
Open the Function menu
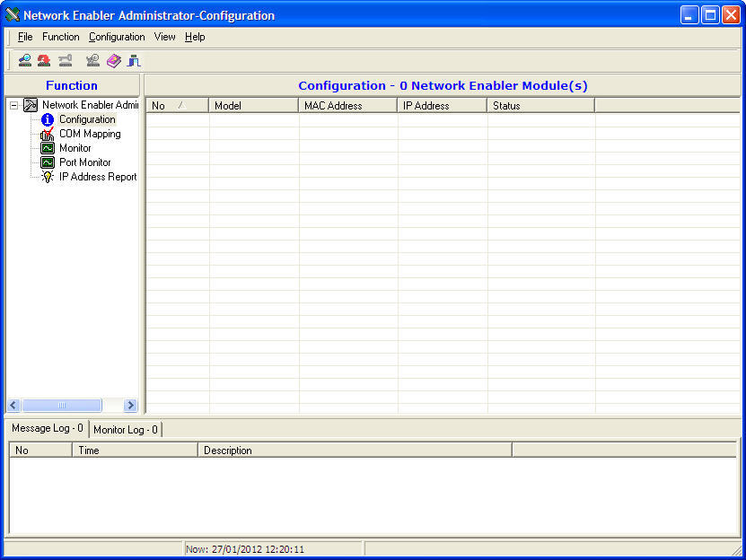pyautogui.click(x=60, y=37)
